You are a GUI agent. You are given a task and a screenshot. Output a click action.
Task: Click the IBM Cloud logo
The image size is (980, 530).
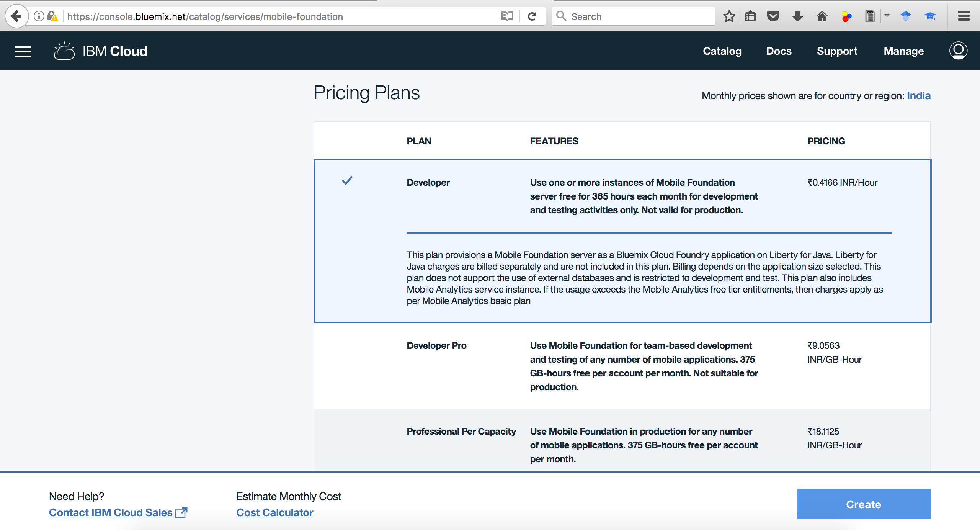pos(101,51)
